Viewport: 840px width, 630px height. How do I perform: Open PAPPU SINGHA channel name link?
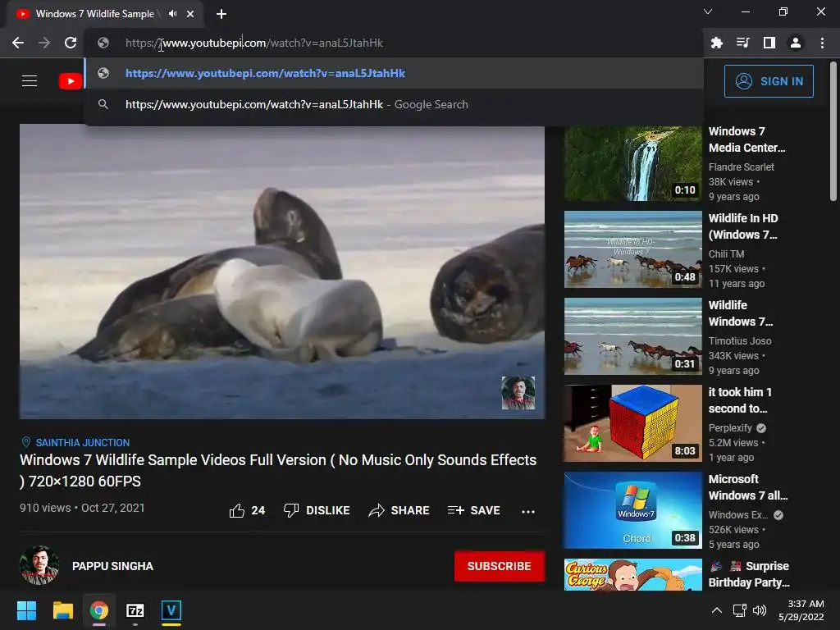[112, 566]
